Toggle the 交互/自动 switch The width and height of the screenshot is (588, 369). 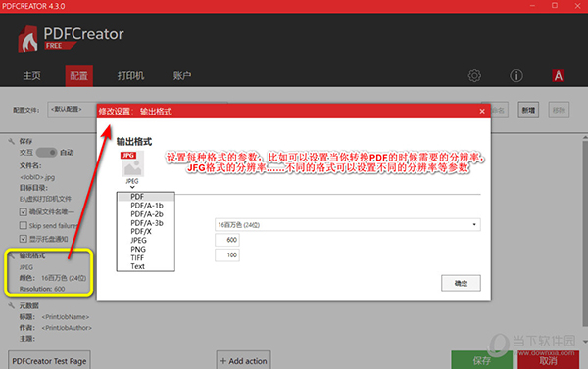click(46, 153)
